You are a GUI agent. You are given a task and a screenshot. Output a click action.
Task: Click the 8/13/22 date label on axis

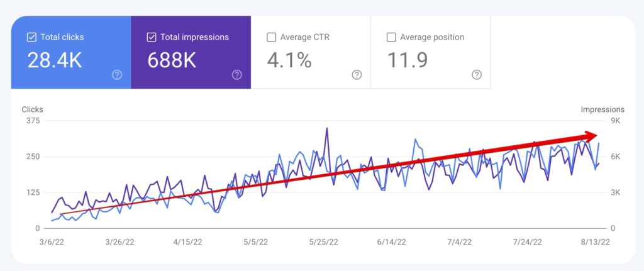(x=595, y=241)
